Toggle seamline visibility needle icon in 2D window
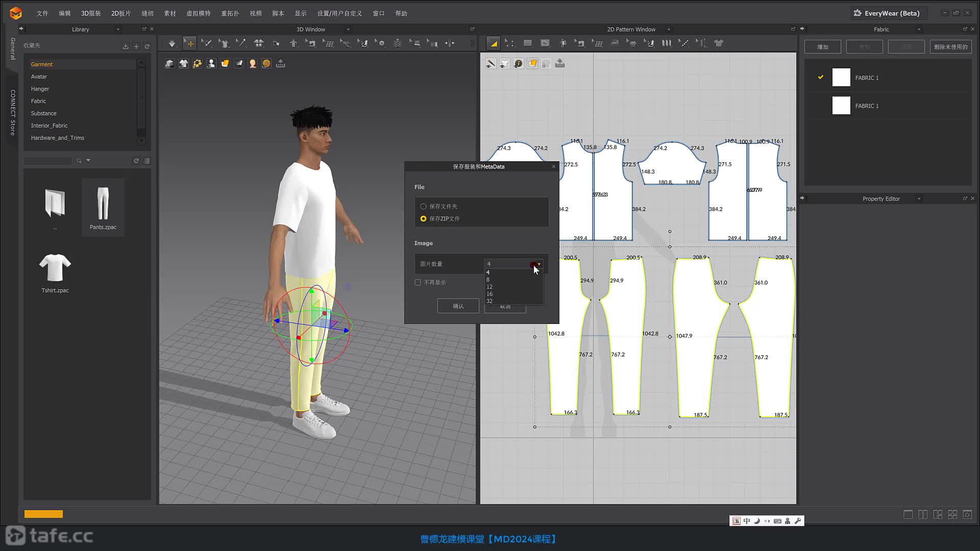 pyautogui.click(x=491, y=64)
